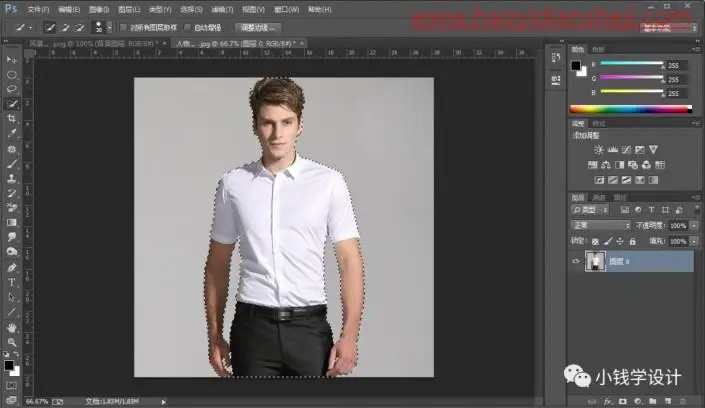Enable Sample All Layers checkbox
Viewport: 705px width, 408px height.
123,28
